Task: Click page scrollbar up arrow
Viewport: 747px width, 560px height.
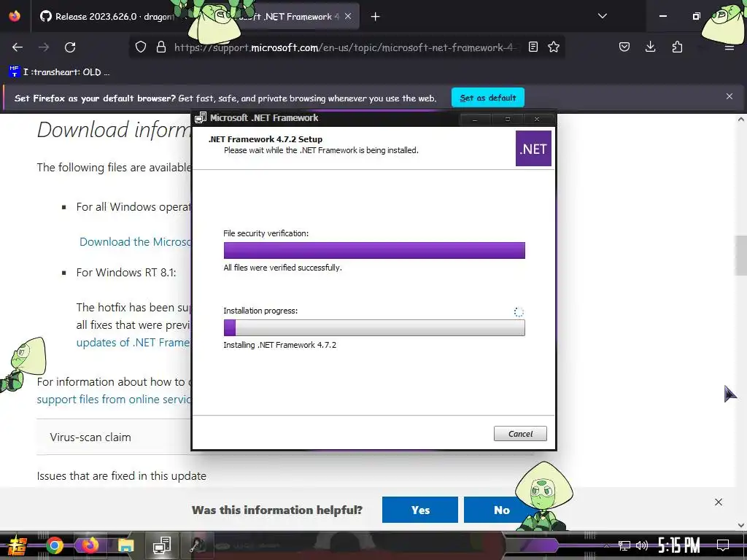Action: pyautogui.click(x=741, y=119)
